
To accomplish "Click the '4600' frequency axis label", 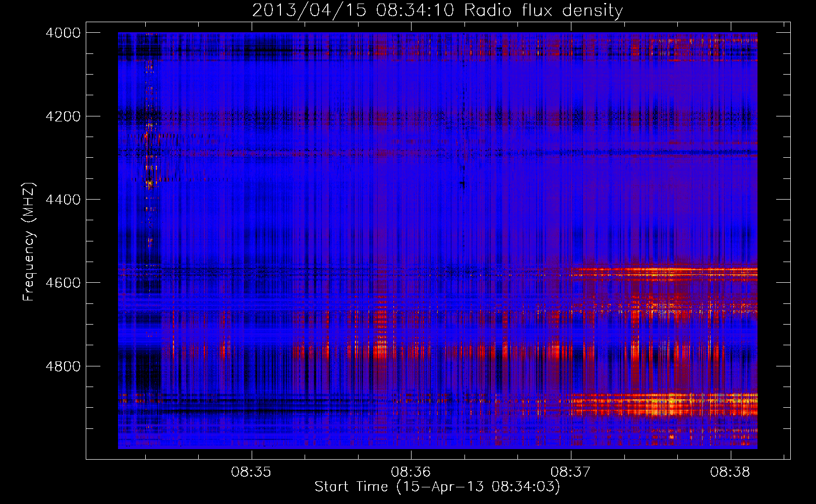I will click(63, 283).
